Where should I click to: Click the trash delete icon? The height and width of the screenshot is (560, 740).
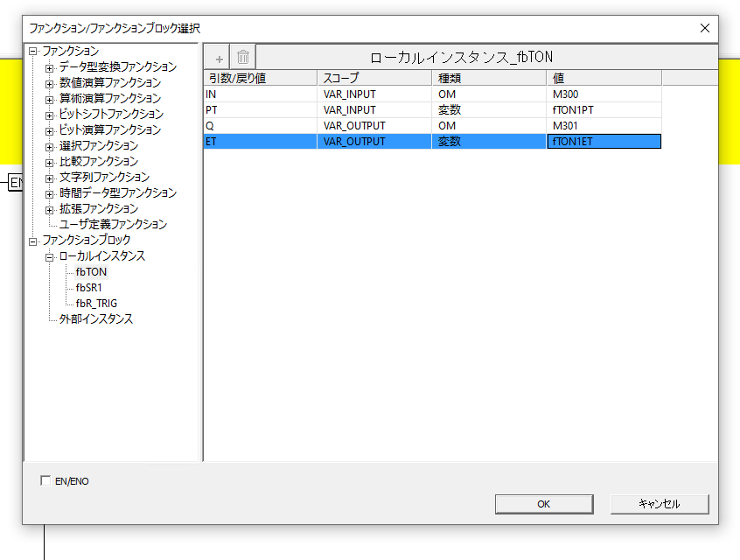click(243, 58)
